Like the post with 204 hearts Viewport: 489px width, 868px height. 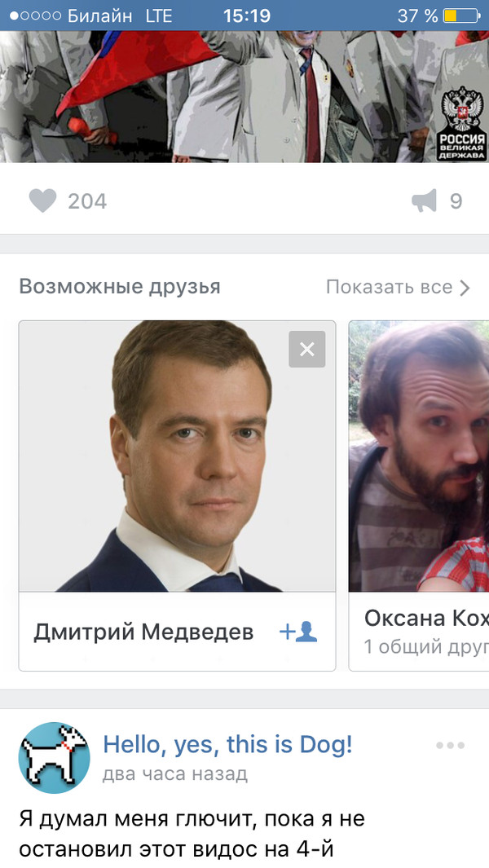pyautogui.click(x=42, y=200)
